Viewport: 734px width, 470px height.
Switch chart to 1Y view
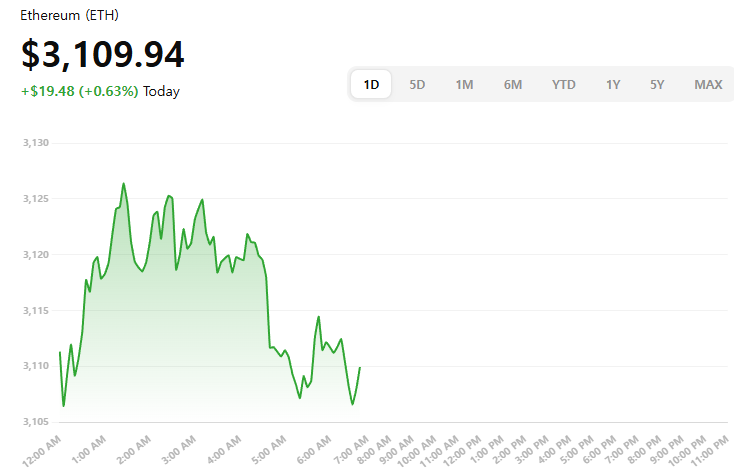pyautogui.click(x=613, y=85)
